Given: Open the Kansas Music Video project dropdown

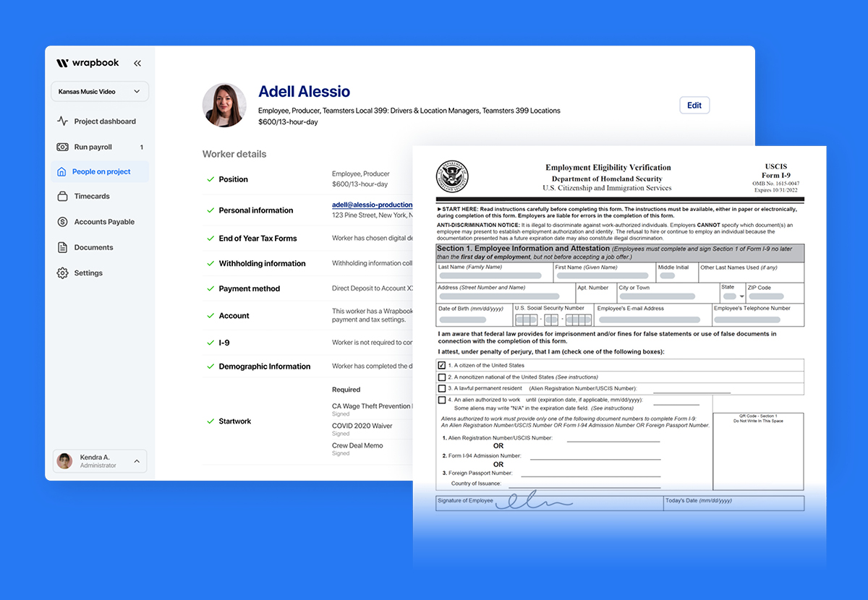Looking at the screenshot, I should (x=99, y=91).
